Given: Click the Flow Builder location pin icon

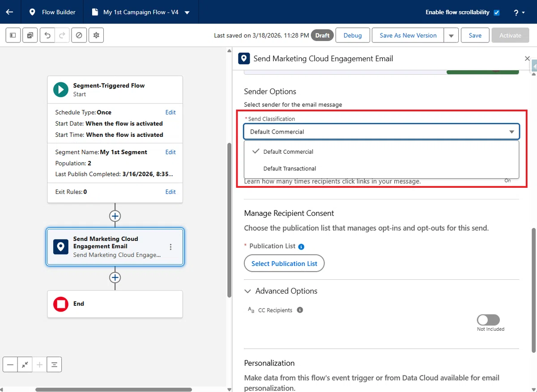Looking at the screenshot, I should (32, 12).
